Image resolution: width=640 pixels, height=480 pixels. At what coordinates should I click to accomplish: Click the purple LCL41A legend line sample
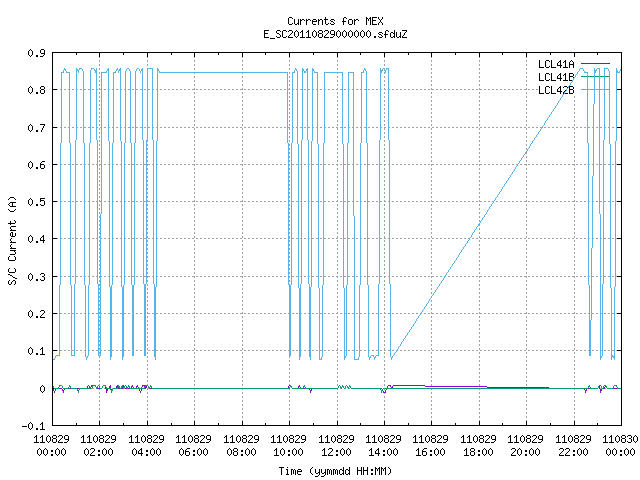tap(595, 64)
